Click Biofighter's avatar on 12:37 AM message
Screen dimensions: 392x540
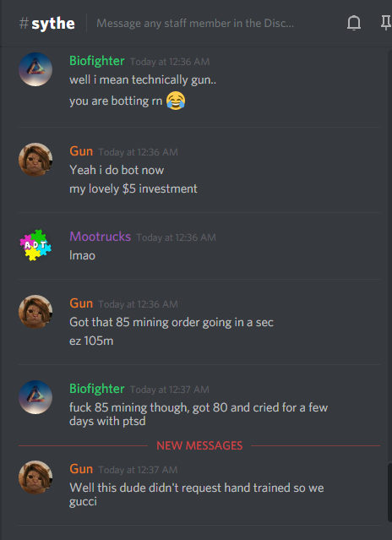click(x=35, y=397)
